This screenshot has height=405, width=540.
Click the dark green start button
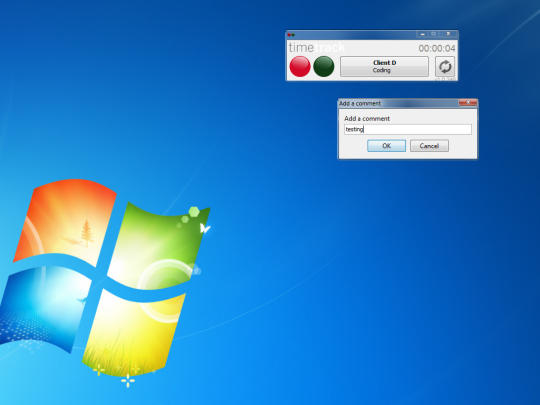pyautogui.click(x=323, y=66)
